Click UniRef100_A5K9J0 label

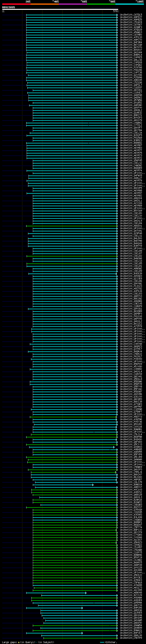pyautogui.click(x=131, y=575)
